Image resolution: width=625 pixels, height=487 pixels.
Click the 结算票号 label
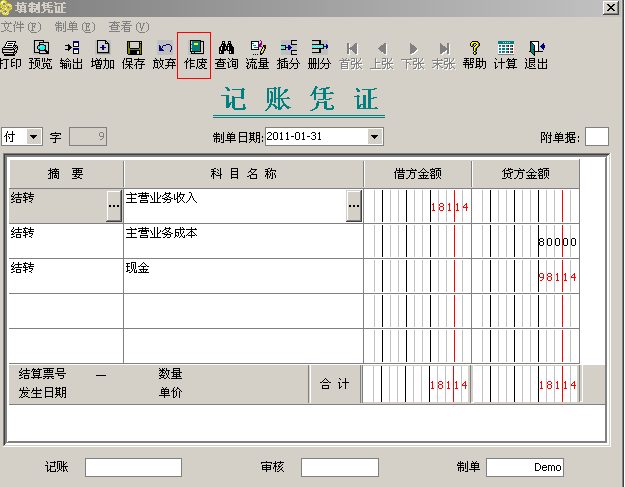click(x=42, y=374)
